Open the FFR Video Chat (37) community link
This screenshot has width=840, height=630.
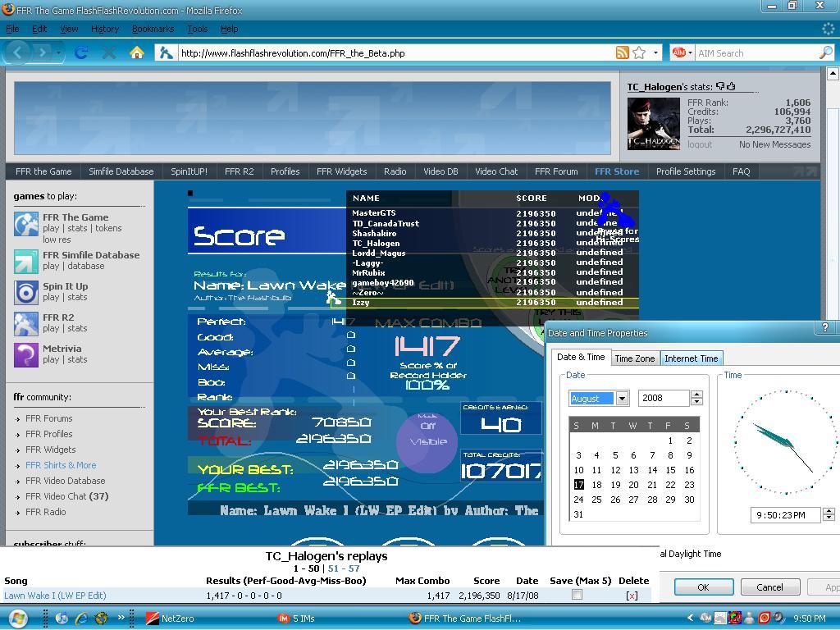(67, 496)
